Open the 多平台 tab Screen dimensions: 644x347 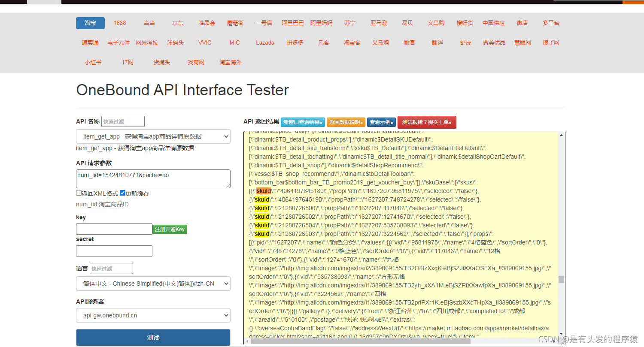click(x=551, y=23)
